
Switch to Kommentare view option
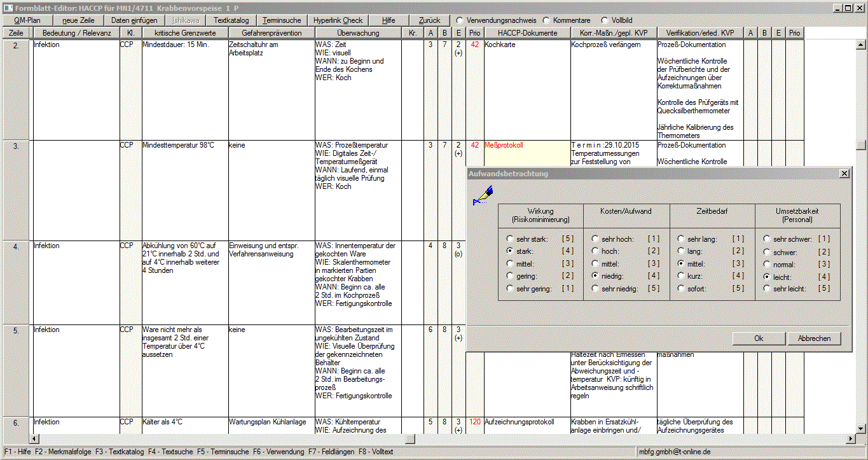547,20
